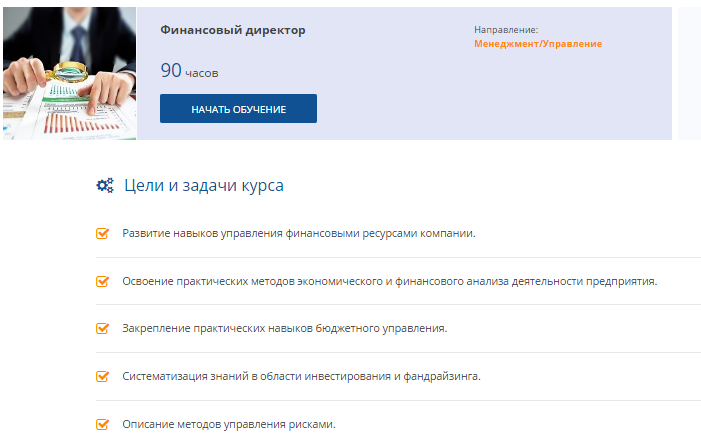Click the goal text about managing financial resources
Screen dimensions: 701x440
point(298,233)
